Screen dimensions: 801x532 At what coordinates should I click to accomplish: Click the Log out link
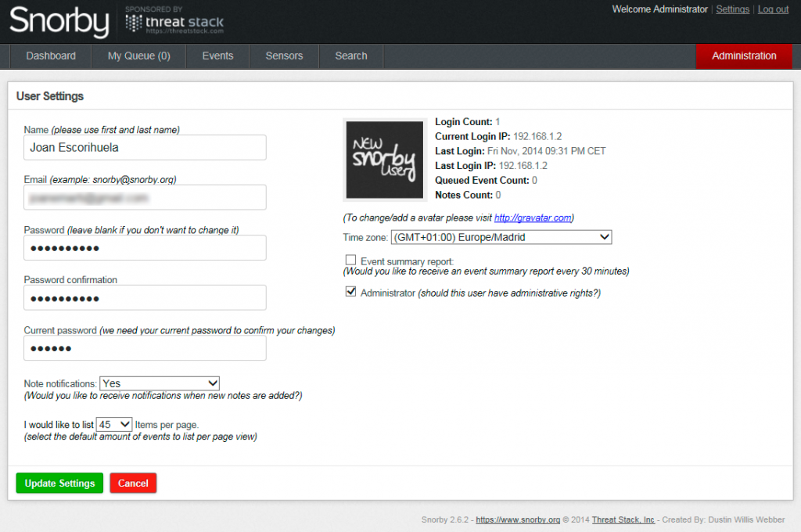(x=773, y=9)
